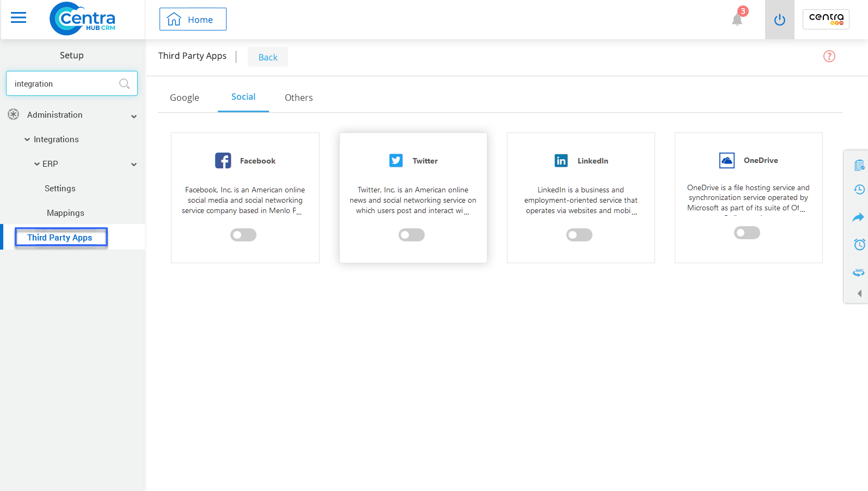The width and height of the screenshot is (868, 491).
Task: Click the Back button
Action: 268,57
